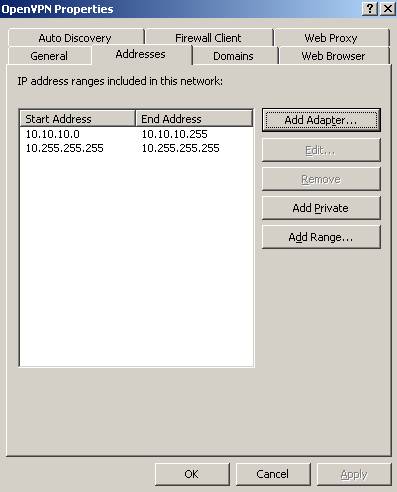Image resolution: width=397 pixels, height=492 pixels.
Task: Open the Web Browser tab
Action: click(334, 56)
